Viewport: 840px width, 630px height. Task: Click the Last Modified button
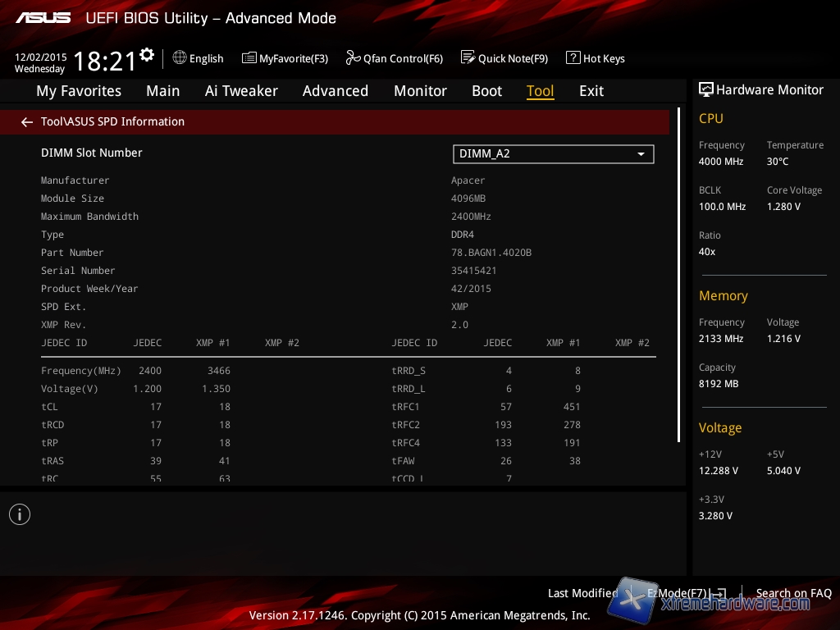click(582, 593)
